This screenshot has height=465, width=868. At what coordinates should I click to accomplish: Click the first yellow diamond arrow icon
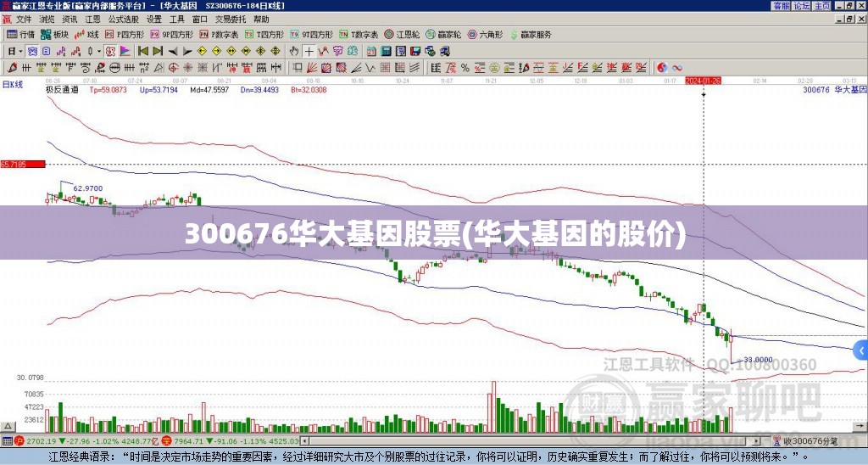(202, 51)
